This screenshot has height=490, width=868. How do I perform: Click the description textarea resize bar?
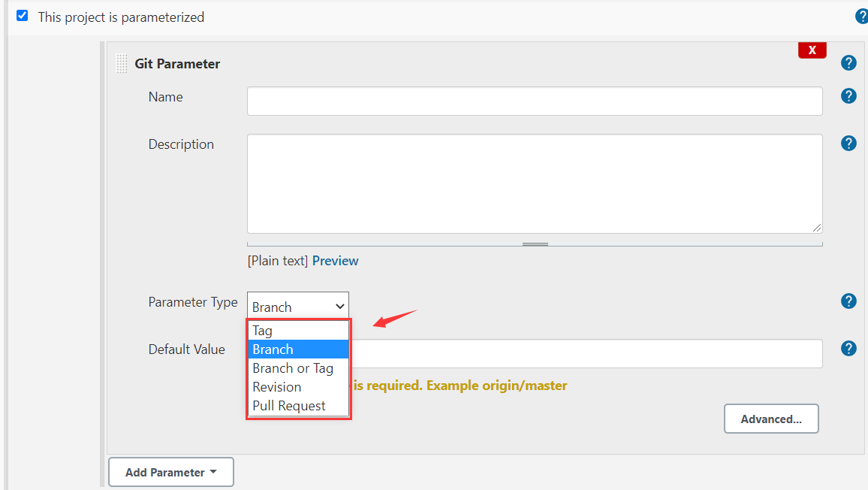point(535,243)
